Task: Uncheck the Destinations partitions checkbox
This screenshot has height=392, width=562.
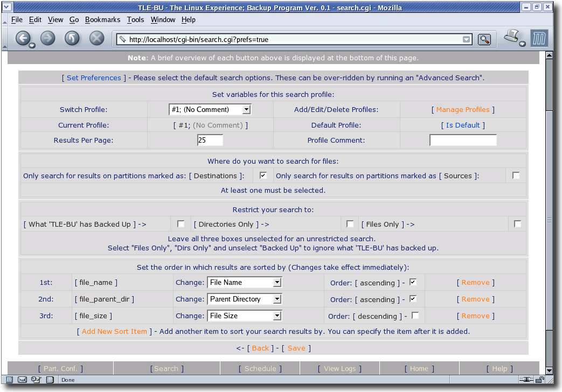Action: tap(263, 175)
